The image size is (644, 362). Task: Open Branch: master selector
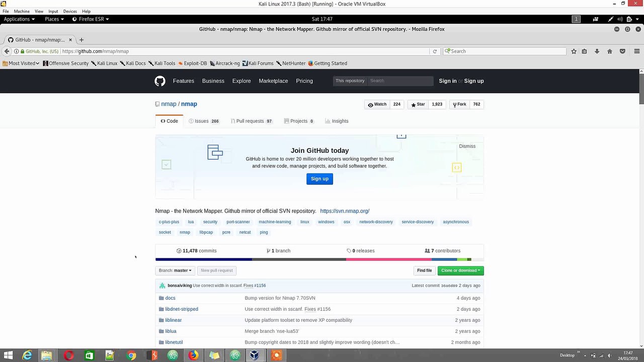point(175,270)
